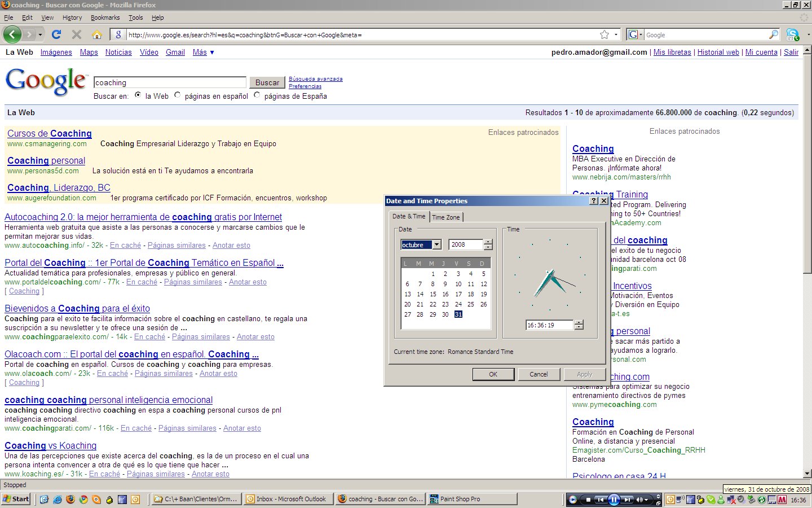This screenshot has width=812, height=508.
Task: Switch to Time Zone tab
Action: pyautogui.click(x=446, y=217)
